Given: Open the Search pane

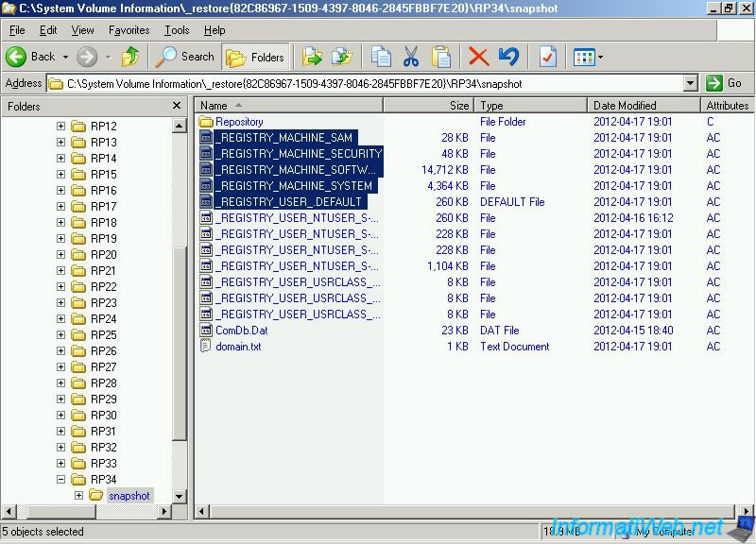Looking at the screenshot, I should 185,56.
